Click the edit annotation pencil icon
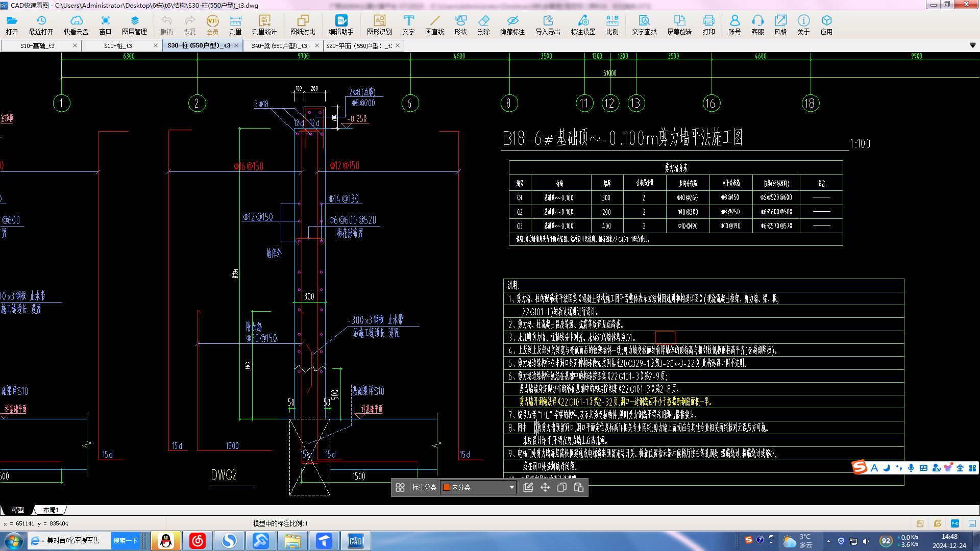This screenshot has width=980, height=551. (x=528, y=487)
